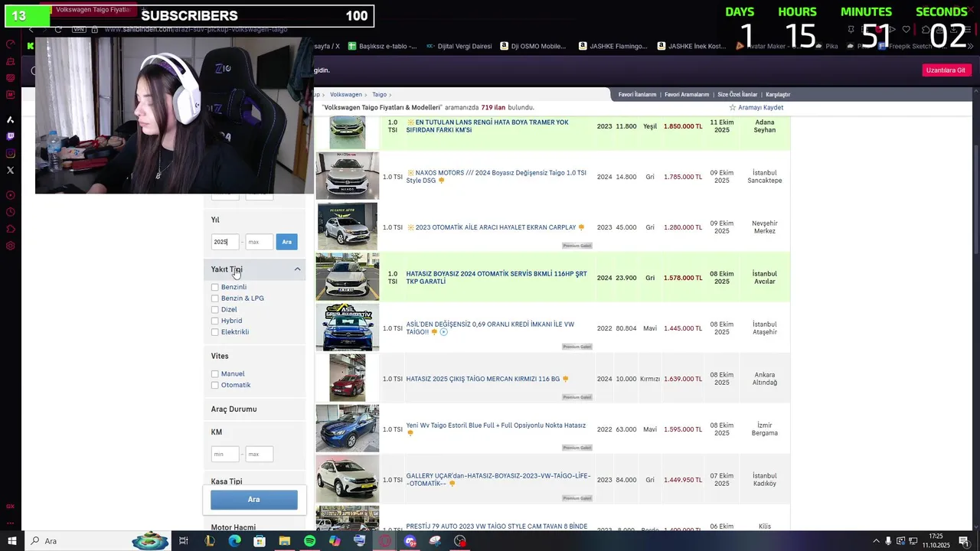Open the red Taigo Mercan Kırmızı thumbnail
The width and height of the screenshot is (980, 551).
pos(348,378)
